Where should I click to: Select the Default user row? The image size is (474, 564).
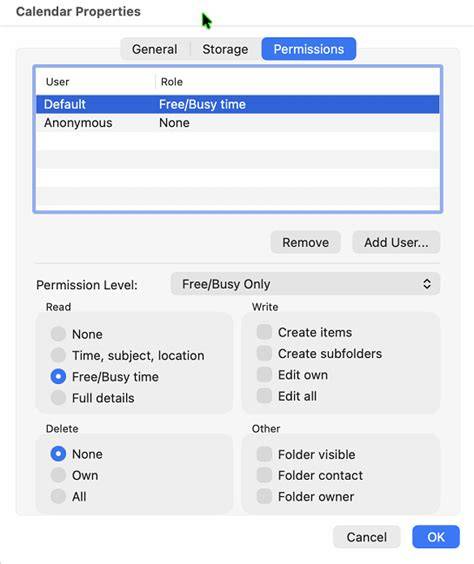[x=237, y=104]
